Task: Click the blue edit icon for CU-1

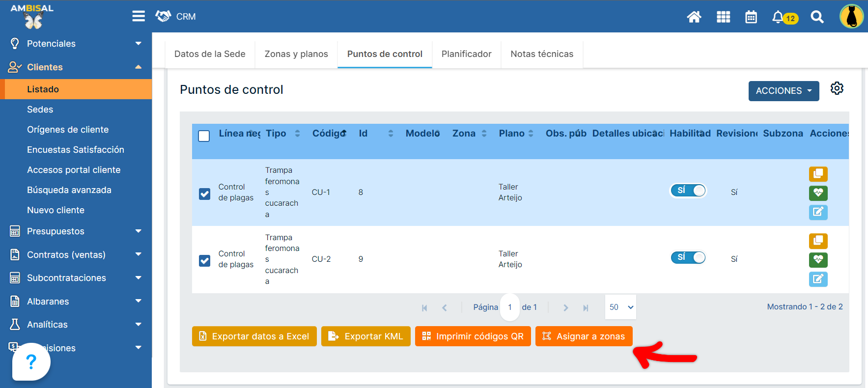Action: pyautogui.click(x=818, y=212)
